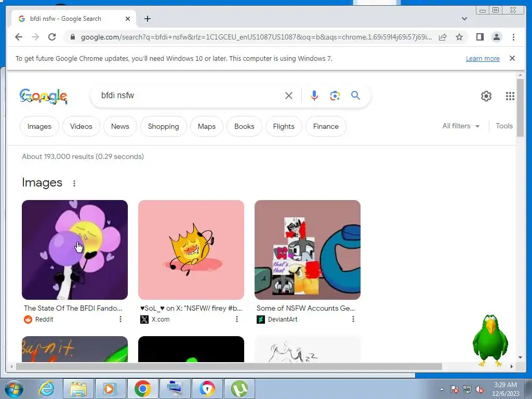Open more options for the Reddit result
This screenshot has height=399, width=532.
[x=121, y=319]
